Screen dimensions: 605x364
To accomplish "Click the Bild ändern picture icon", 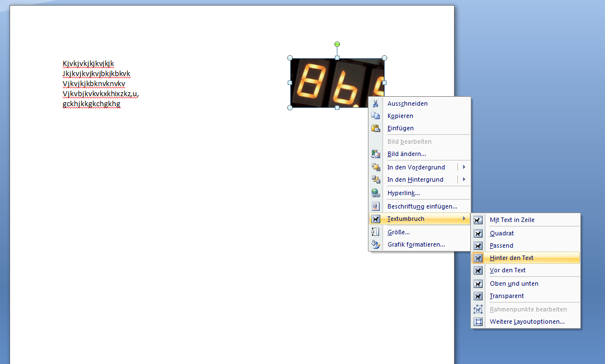I will tap(376, 154).
